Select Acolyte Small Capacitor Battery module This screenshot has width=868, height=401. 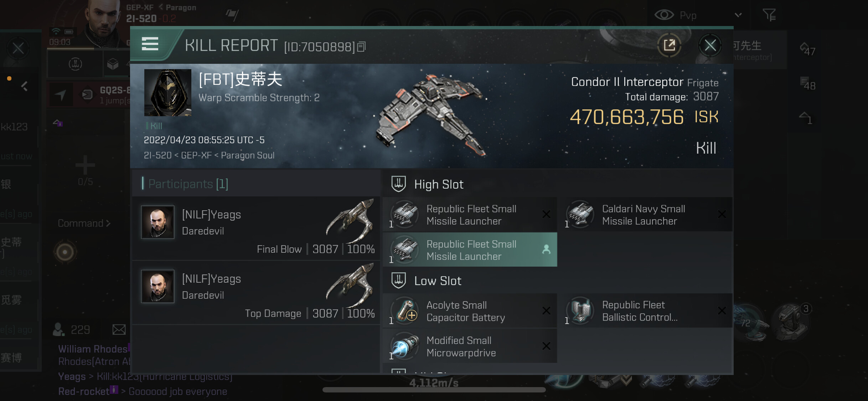pyautogui.click(x=470, y=311)
